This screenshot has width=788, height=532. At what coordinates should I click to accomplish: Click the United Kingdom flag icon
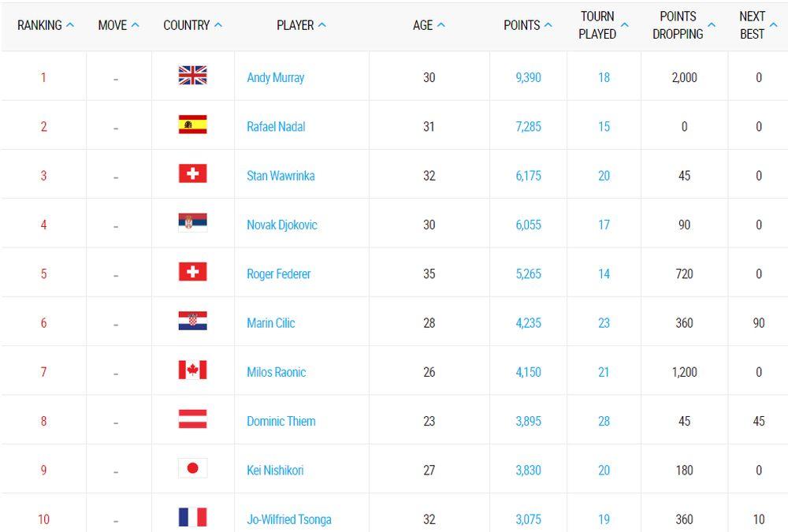[x=192, y=76]
